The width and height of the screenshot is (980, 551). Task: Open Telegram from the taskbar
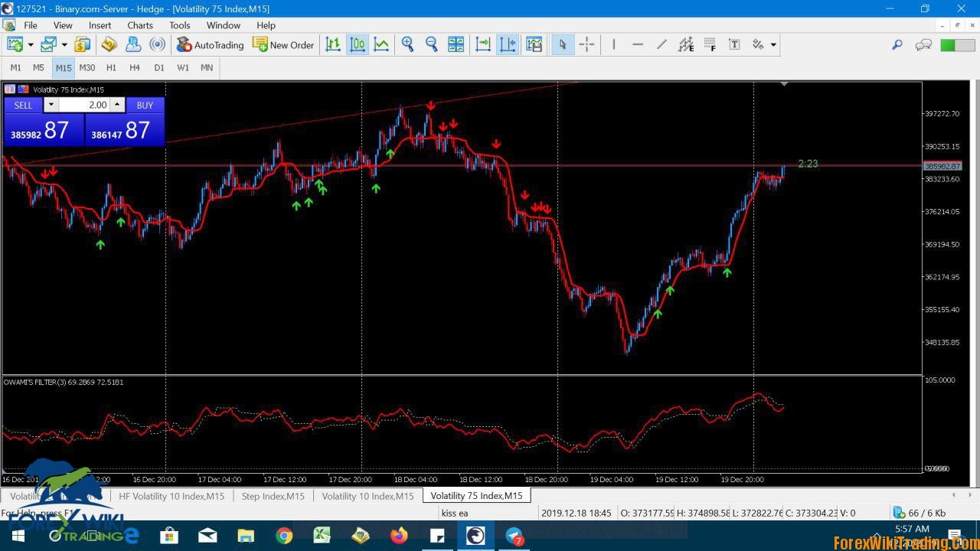point(514,536)
